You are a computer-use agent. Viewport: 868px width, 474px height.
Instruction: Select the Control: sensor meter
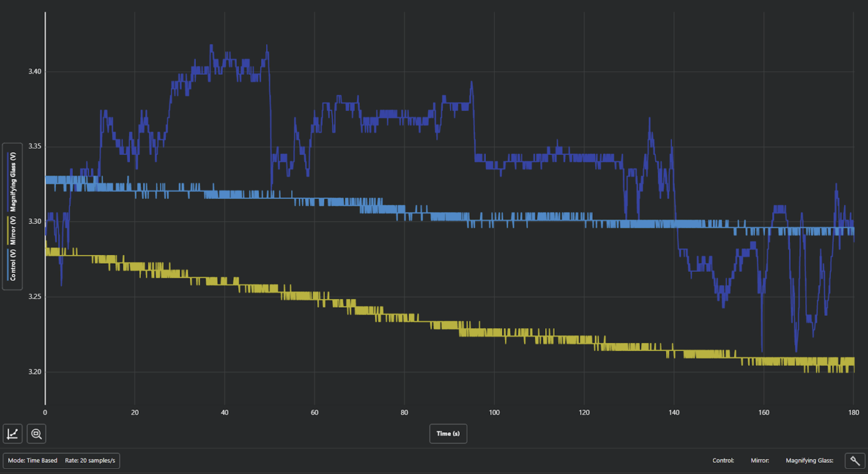pos(723,461)
